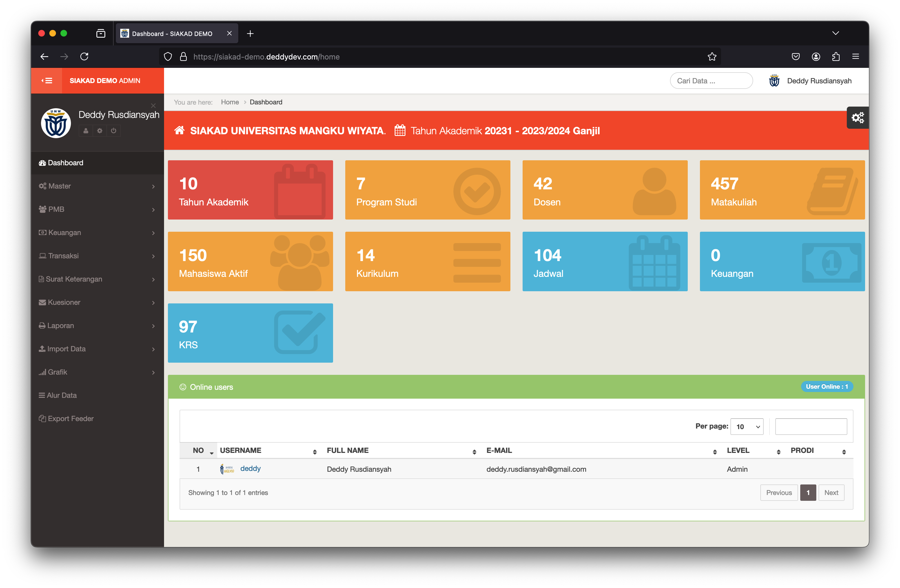
Task: Reload the page using browser refresh icon
Action: pyautogui.click(x=84, y=57)
